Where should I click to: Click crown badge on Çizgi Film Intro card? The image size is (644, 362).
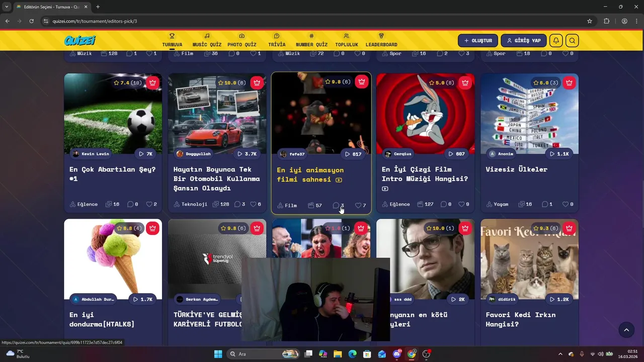tap(465, 82)
